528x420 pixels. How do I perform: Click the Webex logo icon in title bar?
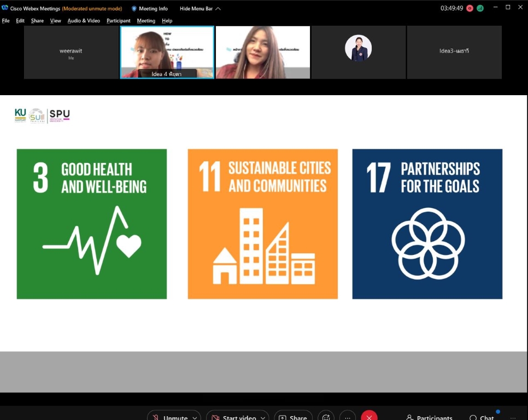(5, 9)
